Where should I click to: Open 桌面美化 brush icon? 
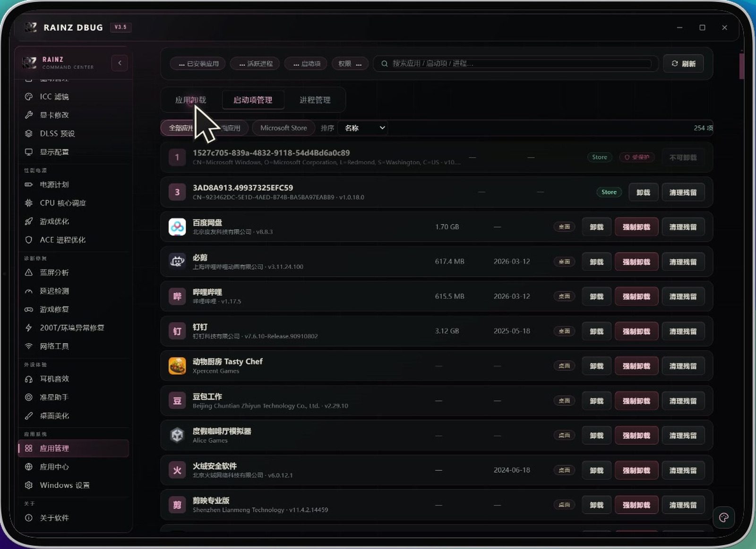point(29,416)
